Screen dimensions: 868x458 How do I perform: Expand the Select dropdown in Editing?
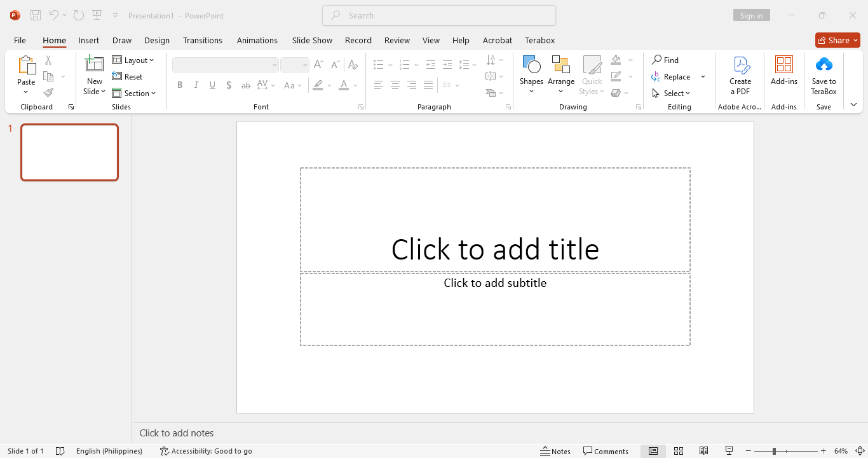tap(672, 94)
